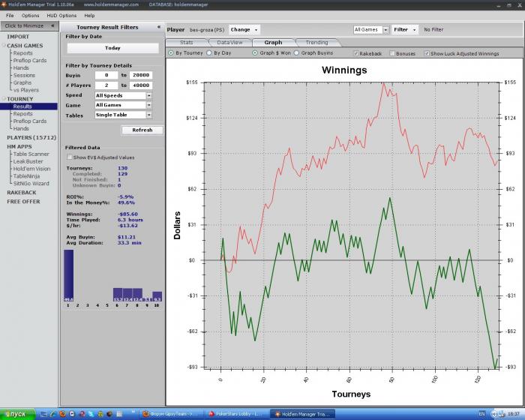Open the Sessions tree item
Image resolution: width=525 pixels, height=420 pixels.
[24, 75]
